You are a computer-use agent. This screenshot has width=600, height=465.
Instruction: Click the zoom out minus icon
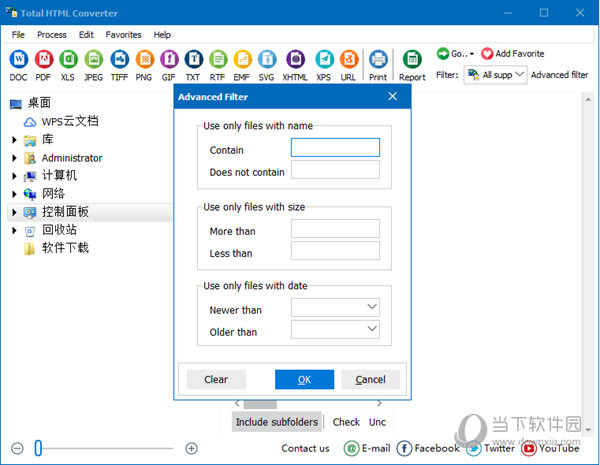coord(17,448)
